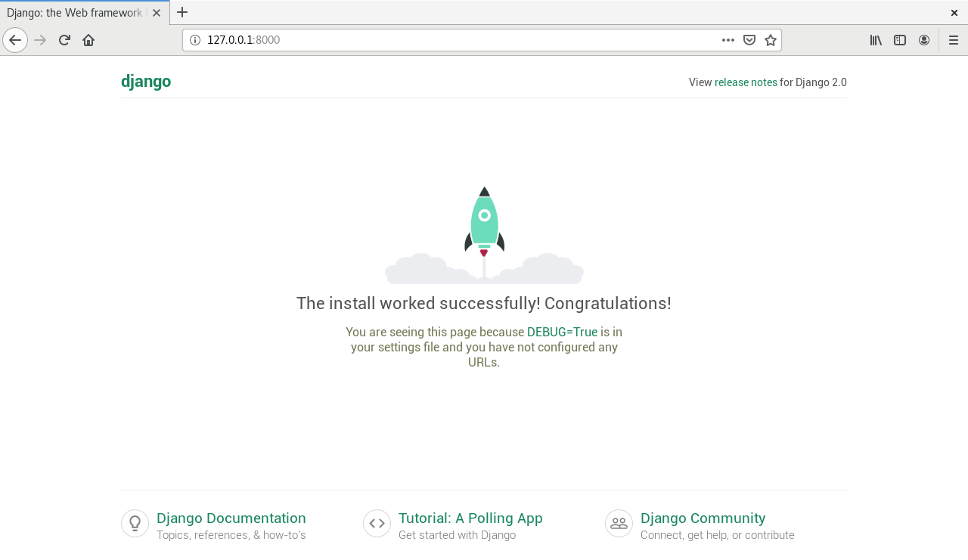
Task: Click 'The install worked successfully! Congratulations!' heading
Action: pyautogui.click(x=484, y=303)
